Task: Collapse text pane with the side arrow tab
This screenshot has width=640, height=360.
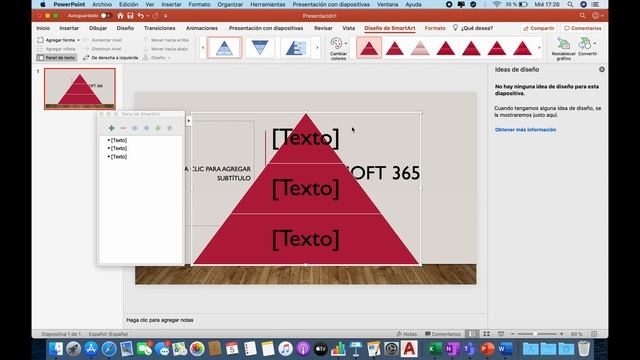Action: [x=189, y=121]
